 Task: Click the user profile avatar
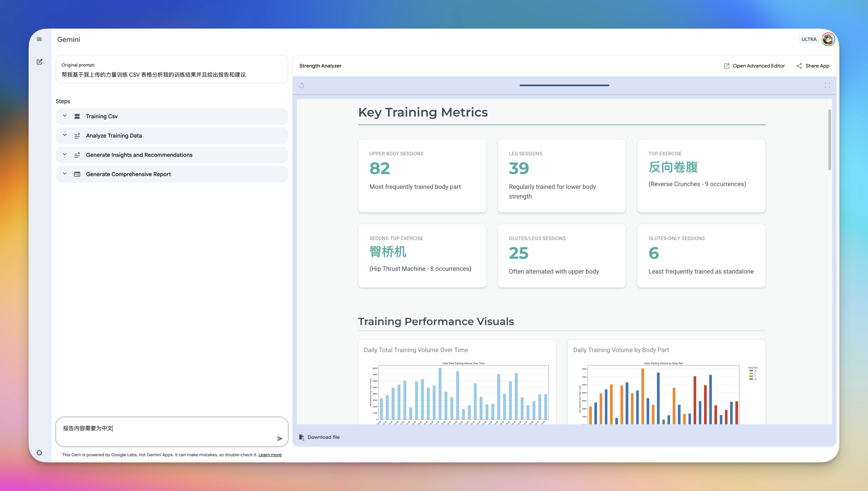(828, 39)
